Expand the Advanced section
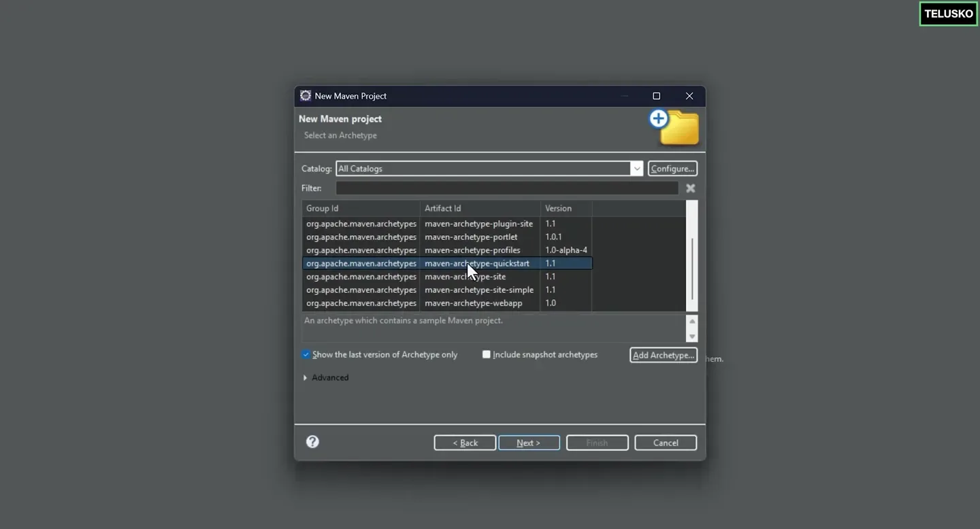The width and height of the screenshot is (980, 529). (305, 378)
